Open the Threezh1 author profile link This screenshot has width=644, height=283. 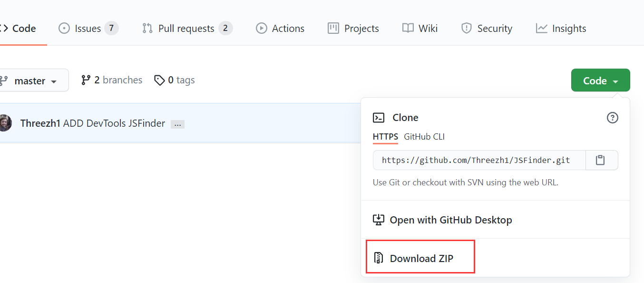tap(40, 123)
